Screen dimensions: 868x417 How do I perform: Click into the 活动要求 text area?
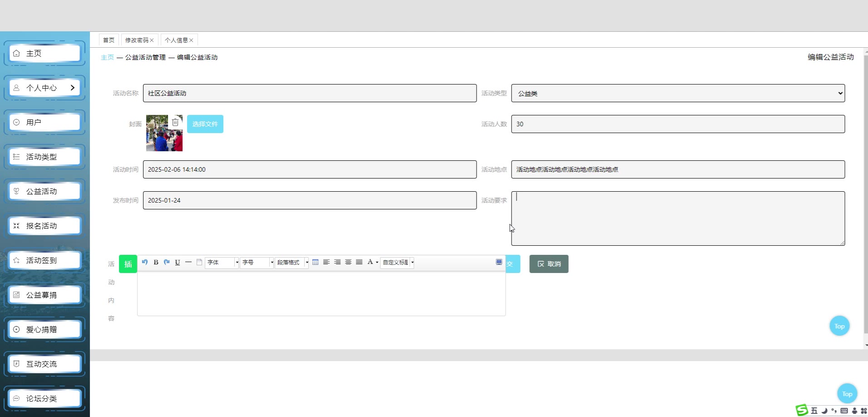pos(678,218)
